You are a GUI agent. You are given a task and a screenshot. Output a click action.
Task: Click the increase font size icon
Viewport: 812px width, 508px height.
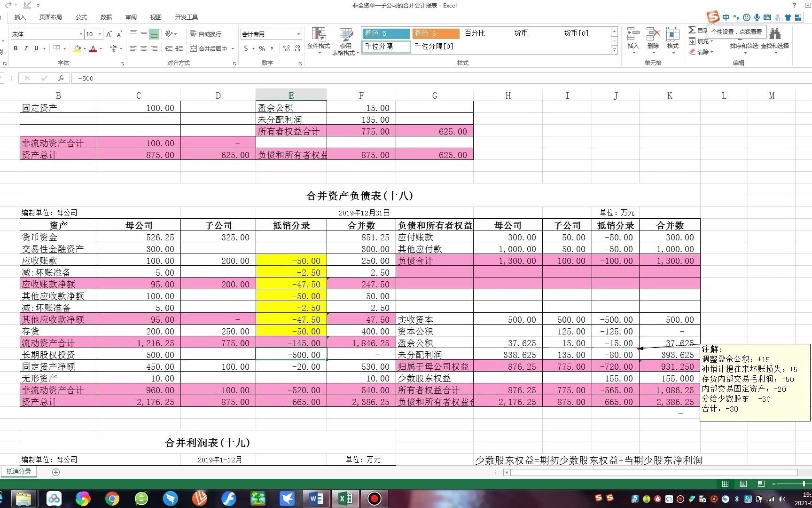[x=109, y=34]
